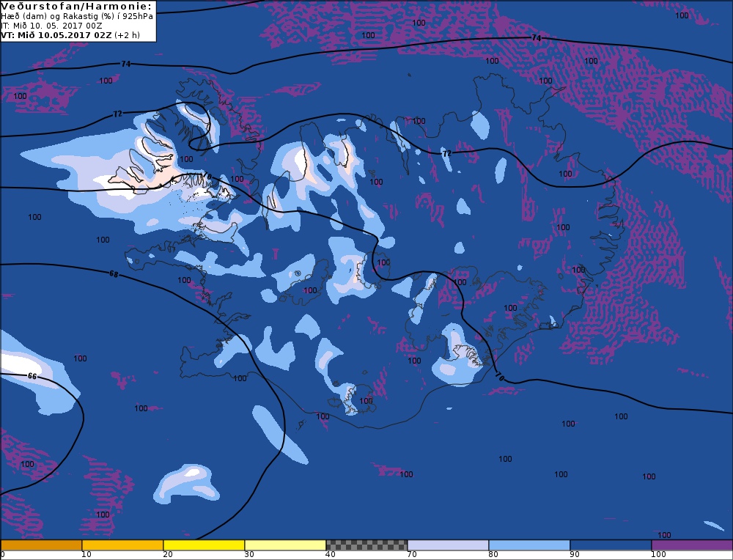Viewport: 733px width, 560px height.
Task: Click the purple legend swatch above 100
Action: [x=692, y=545]
